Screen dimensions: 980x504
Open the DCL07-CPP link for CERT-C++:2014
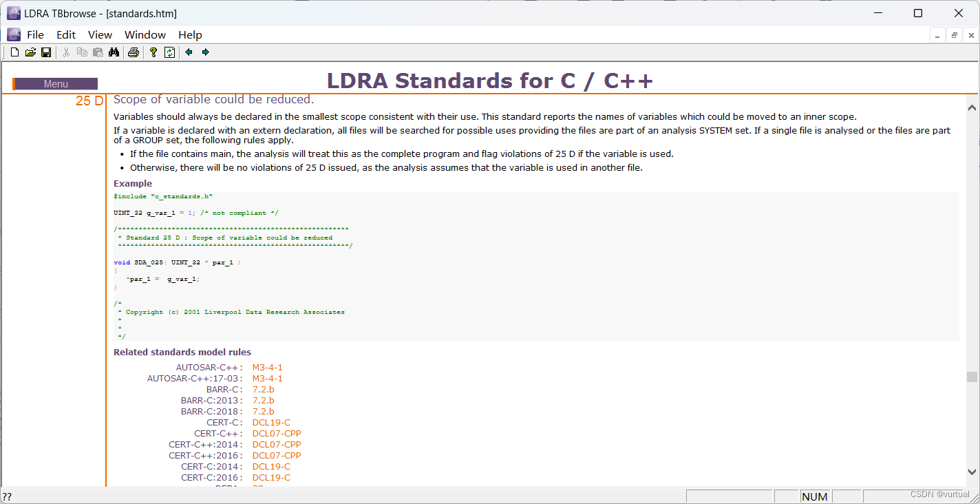tap(277, 445)
